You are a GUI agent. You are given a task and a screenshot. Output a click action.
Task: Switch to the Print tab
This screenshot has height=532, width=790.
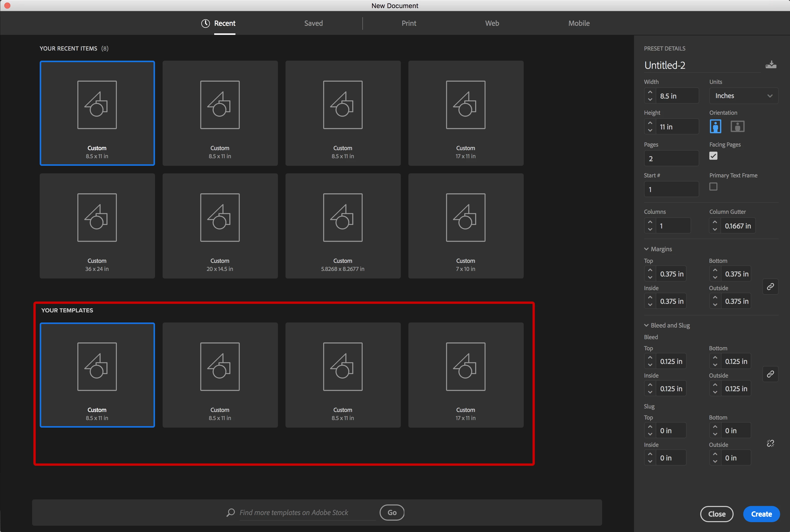coord(408,23)
